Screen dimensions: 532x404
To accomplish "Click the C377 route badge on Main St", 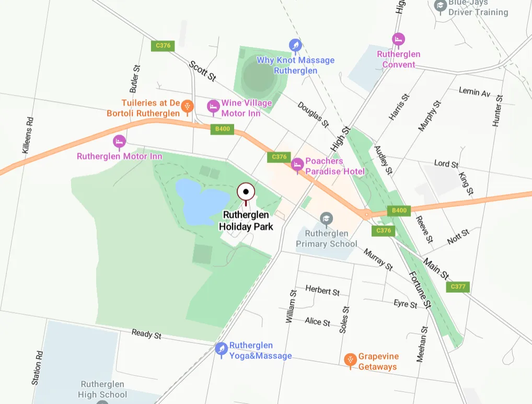I will 458,286.
